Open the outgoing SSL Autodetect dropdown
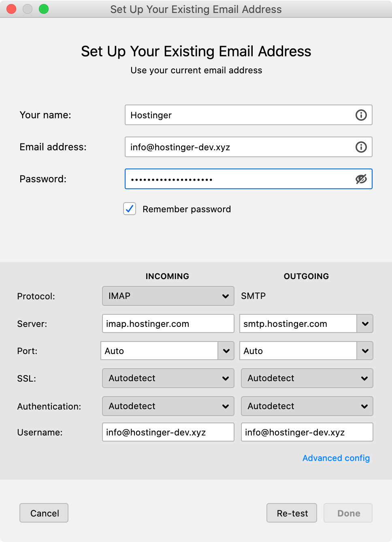The height and width of the screenshot is (542, 392). 307,378
